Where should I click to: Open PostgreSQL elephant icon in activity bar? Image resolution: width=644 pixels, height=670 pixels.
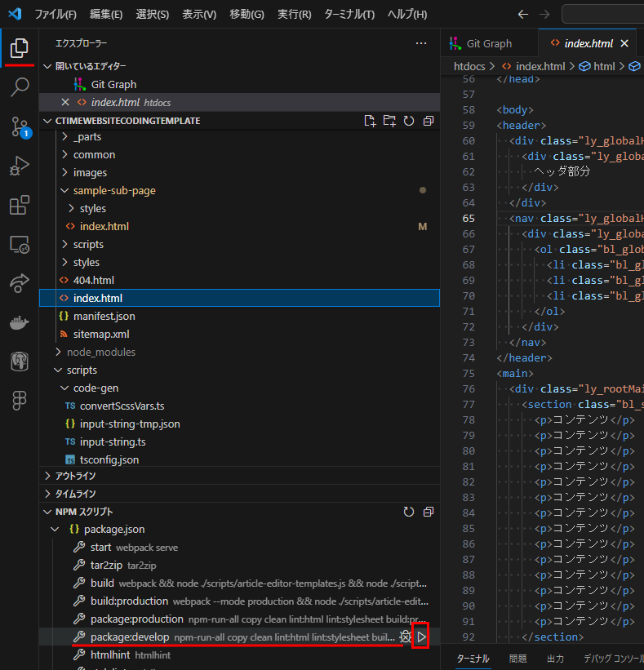tap(20, 362)
